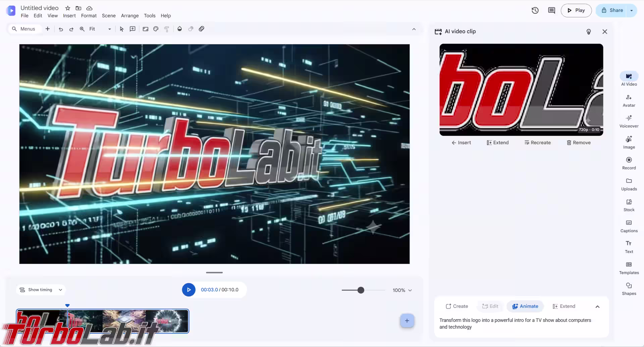Image resolution: width=644 pixels, height=347 pixels.
Task: Click Extend under the clip preview
Action: pyautogui.click(x=498, y=143)
